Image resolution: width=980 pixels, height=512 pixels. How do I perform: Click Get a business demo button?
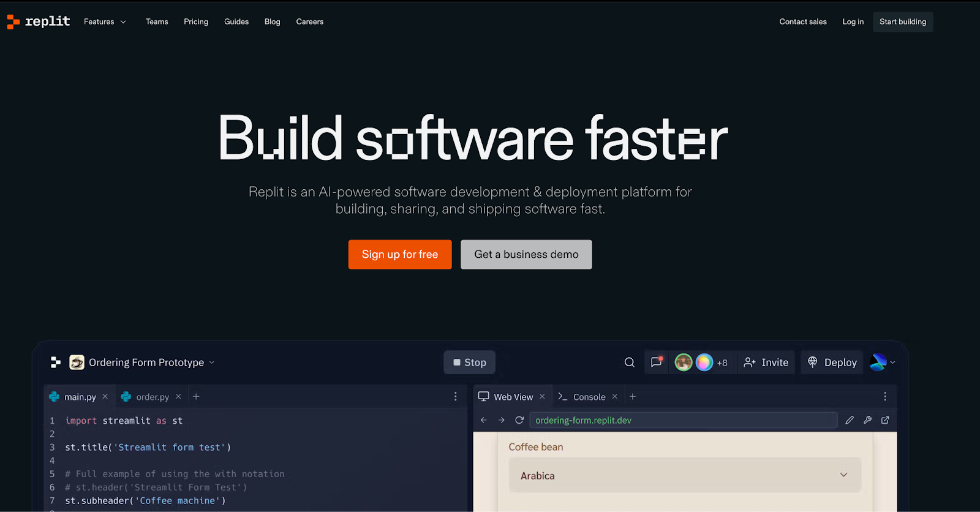tap(526, 254)
